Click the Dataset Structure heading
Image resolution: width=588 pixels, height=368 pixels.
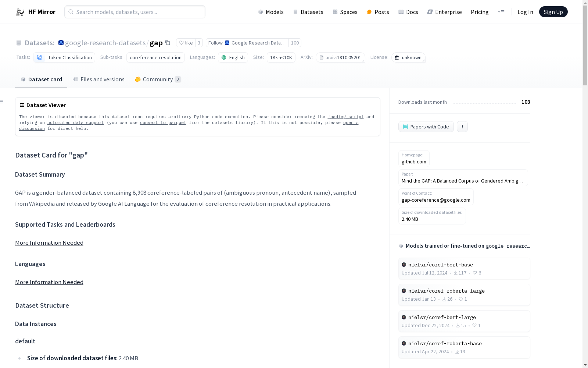42,305
